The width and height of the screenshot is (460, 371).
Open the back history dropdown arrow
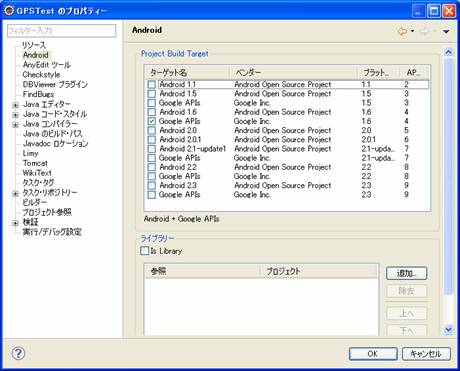pos(412,31)
